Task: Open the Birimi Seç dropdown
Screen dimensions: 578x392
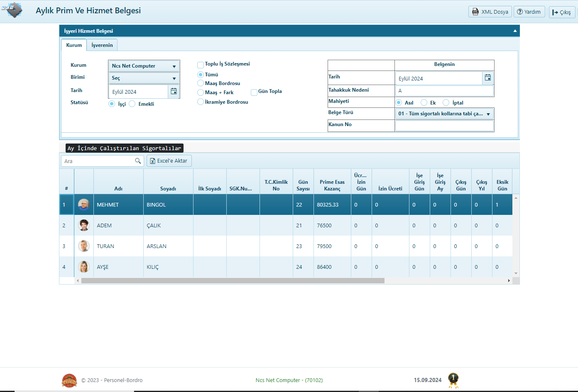Action: pos(144,78)
